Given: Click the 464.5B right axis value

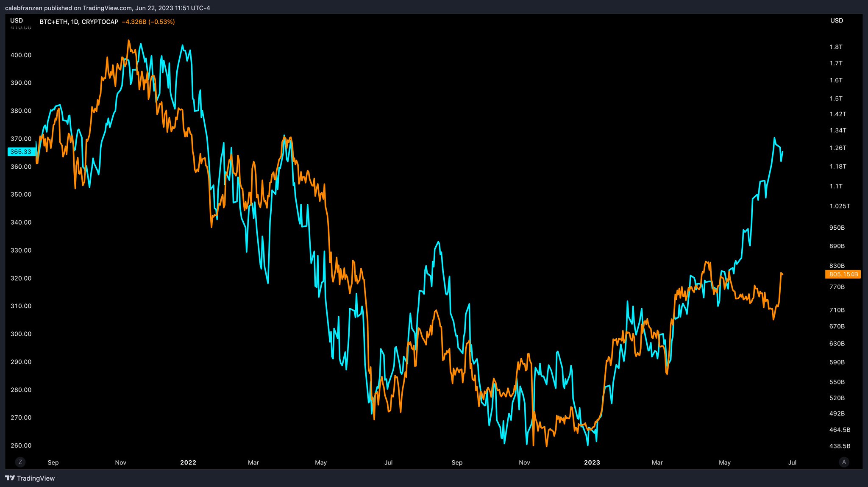Looking at the screenshot, I should 840,430.
